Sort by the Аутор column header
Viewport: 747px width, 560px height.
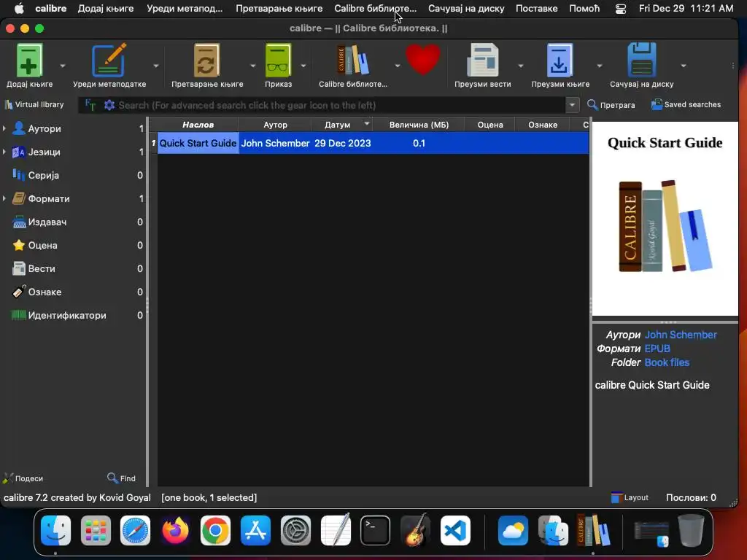(x=275, y=125)
